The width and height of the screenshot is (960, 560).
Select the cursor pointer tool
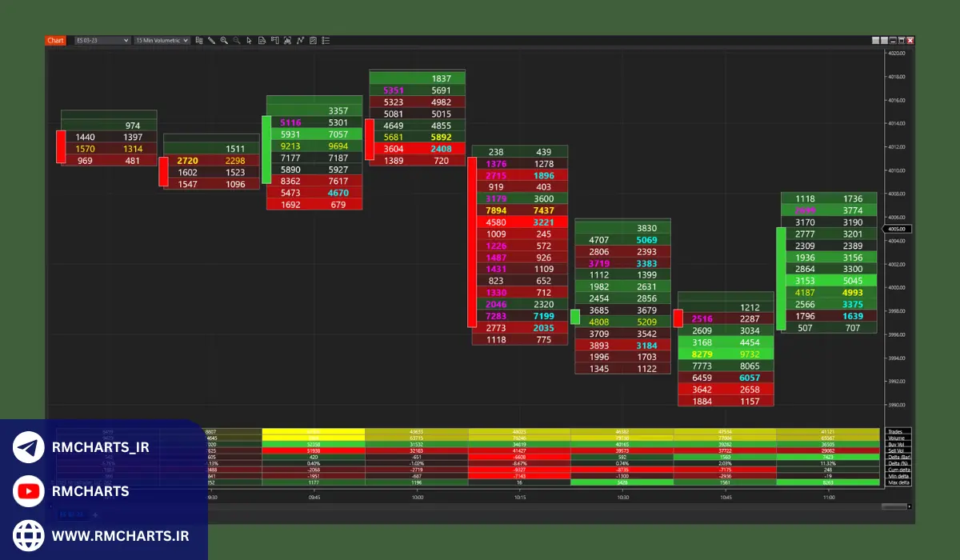[249, 40]
